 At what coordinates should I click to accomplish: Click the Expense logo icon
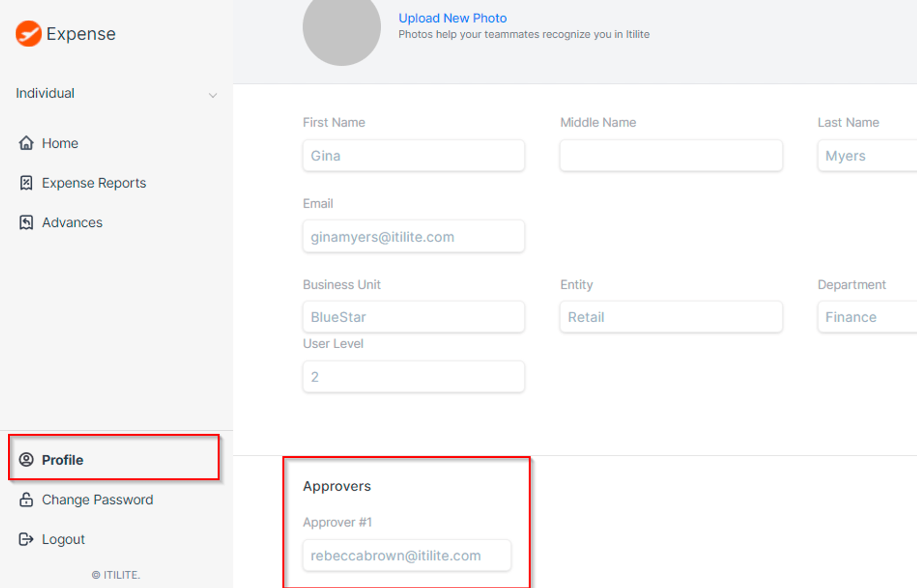coord(28,34)
